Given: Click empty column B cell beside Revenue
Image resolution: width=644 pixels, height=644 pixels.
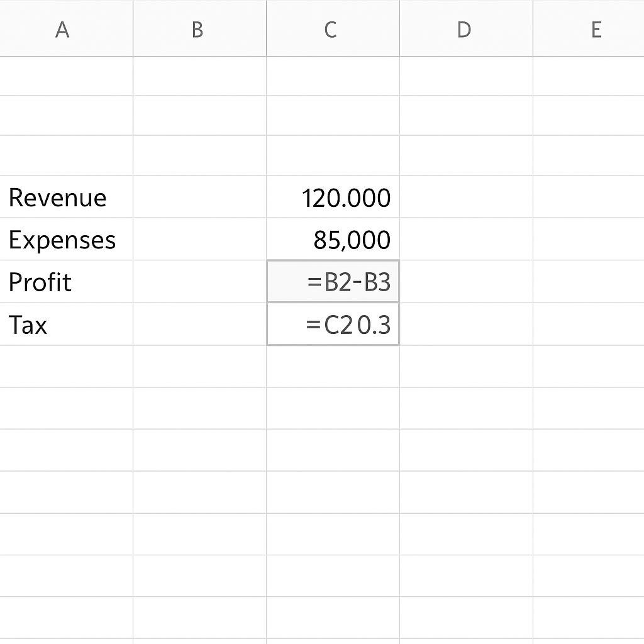Looking at the screenshot, I should coord(199,197).
